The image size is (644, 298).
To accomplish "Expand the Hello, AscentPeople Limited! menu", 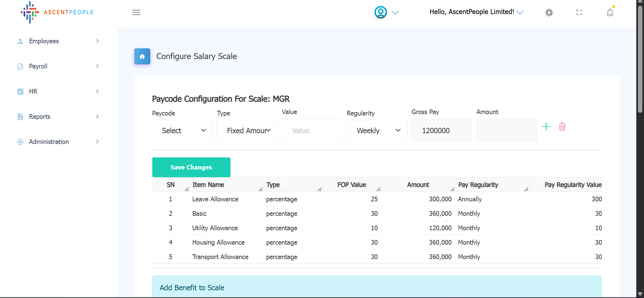I will tap(476, 12).
